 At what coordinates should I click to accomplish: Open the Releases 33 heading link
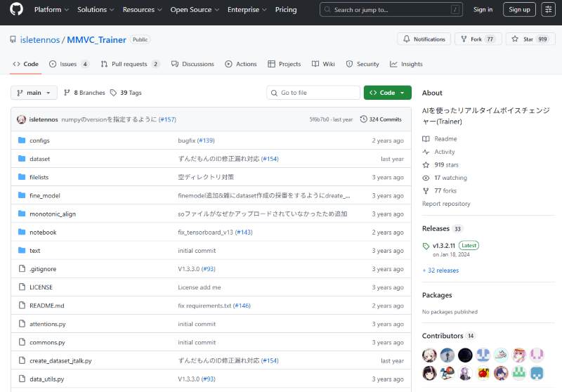click(443, 228)
